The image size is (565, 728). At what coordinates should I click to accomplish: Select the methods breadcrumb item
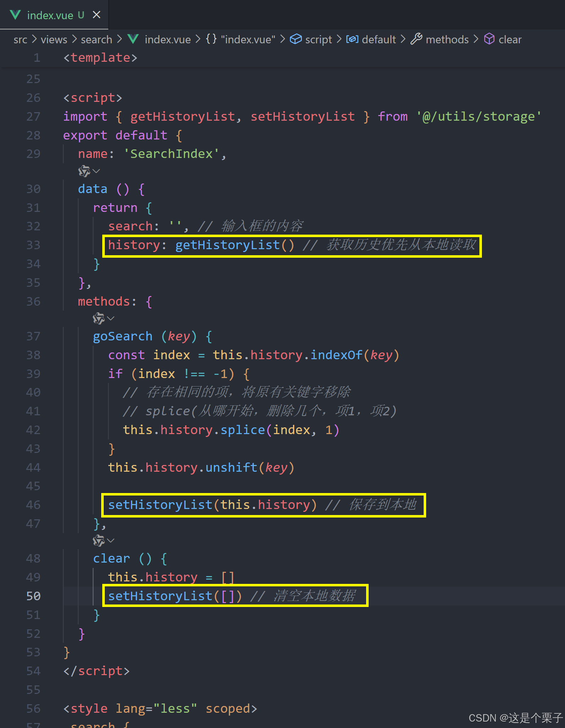coord(447,39)
